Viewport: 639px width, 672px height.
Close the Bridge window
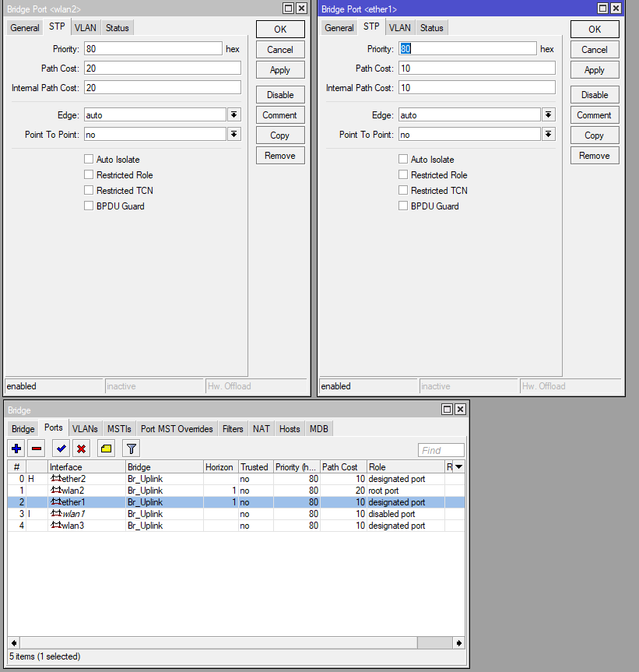pyautogui.click(x=461, y=410)
